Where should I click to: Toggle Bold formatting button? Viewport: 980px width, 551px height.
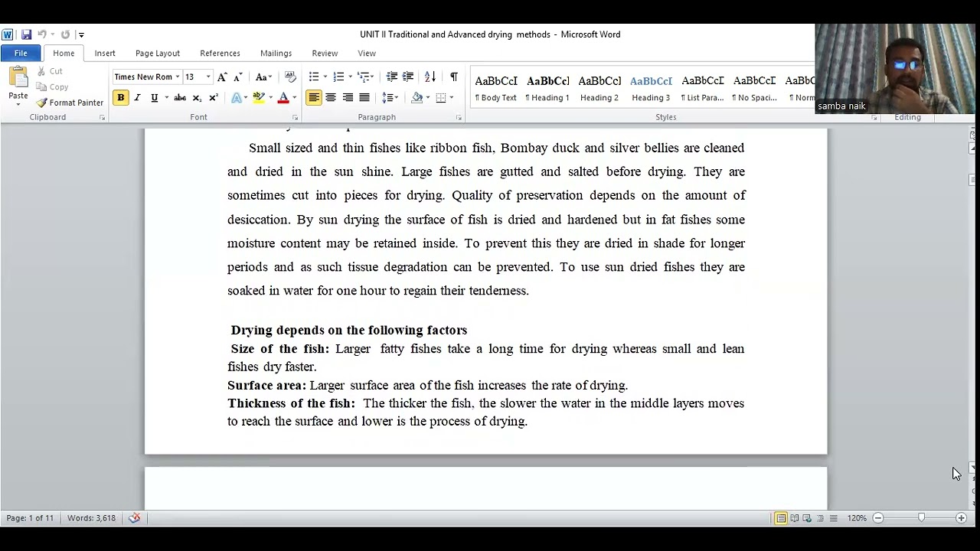point(120,97)
